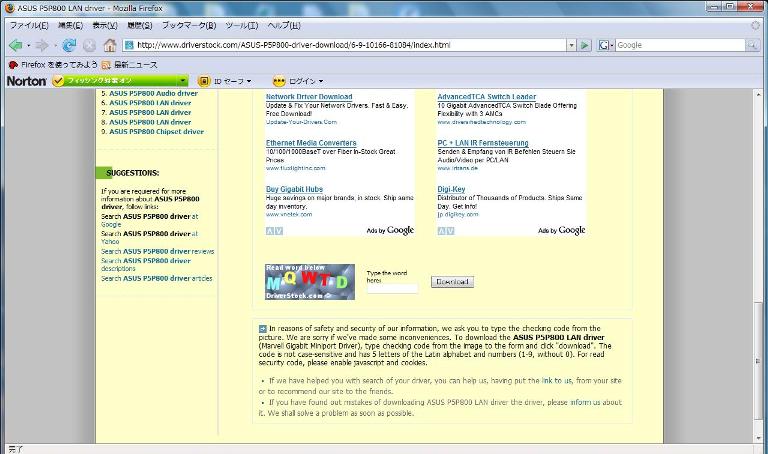Click the blue arrow icon before safety notice

[x=263, y=329]
